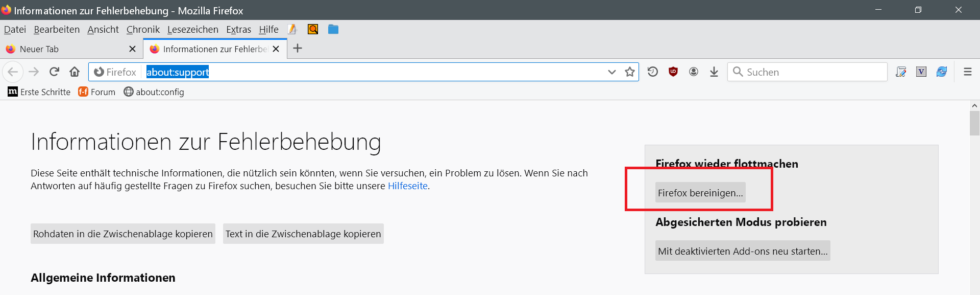Screen dimensions: 980x295
Task: Show downloads via the download arrow icon
Action: click(714, 72)
